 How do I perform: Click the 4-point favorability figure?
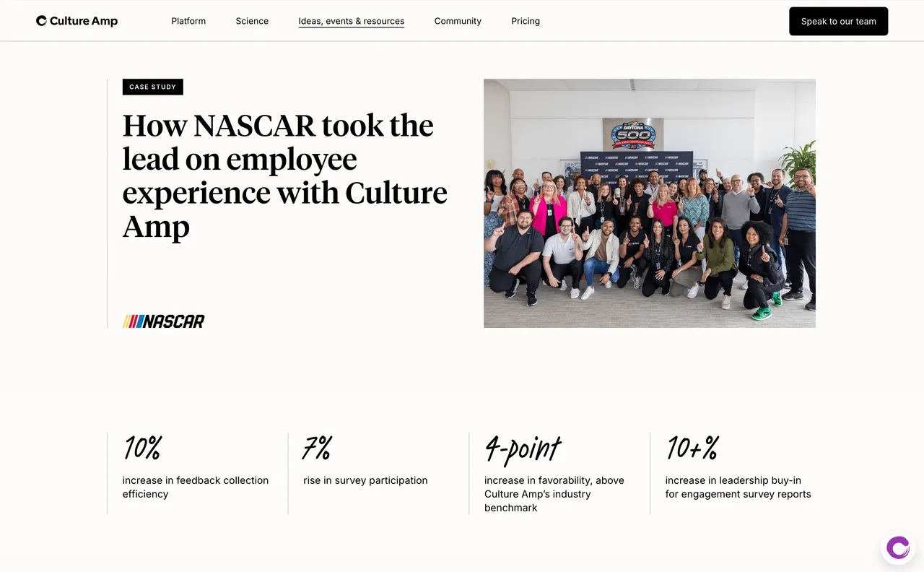(x=523, y=449)
